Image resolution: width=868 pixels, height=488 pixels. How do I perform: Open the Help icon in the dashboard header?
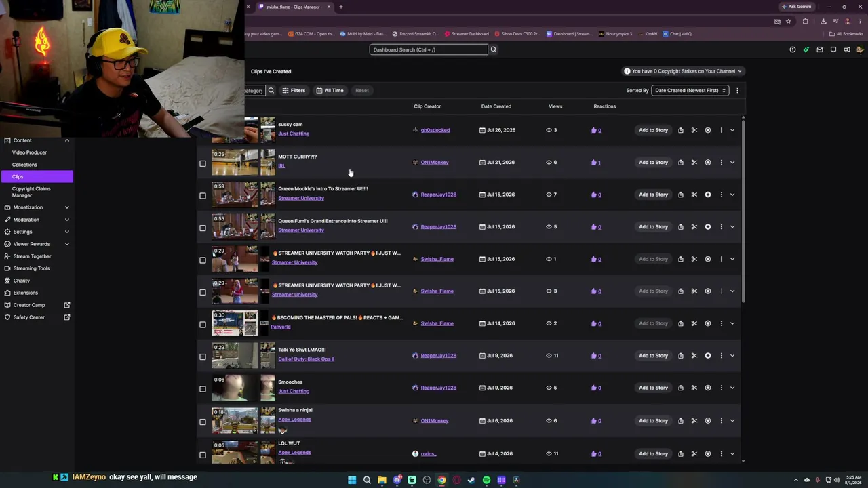pyautogui.click(x=793, y=49)
